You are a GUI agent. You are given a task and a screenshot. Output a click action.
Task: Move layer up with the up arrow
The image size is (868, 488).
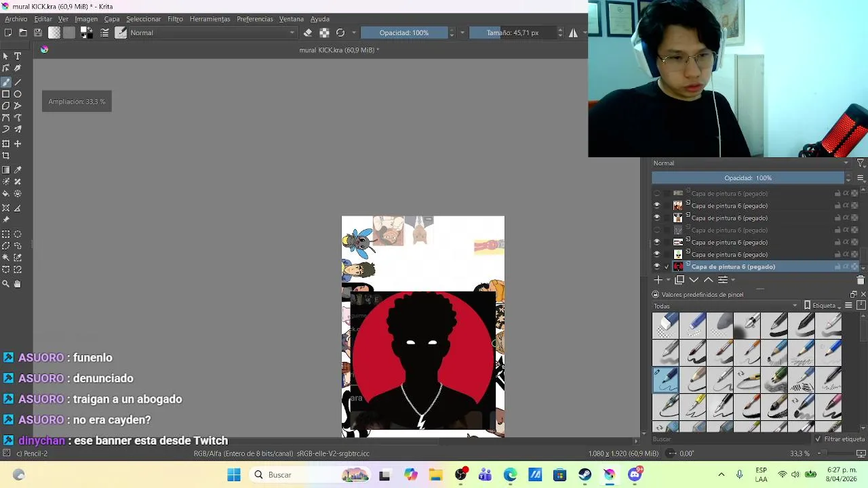(x=708, y=280)
